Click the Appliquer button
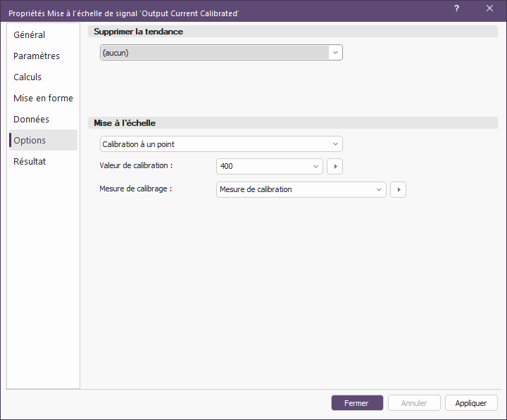This screenshot has height=420, width=507. (x=471, y=403)
